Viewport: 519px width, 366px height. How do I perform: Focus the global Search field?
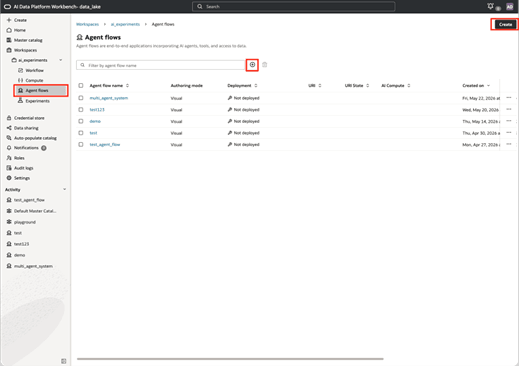pos(294,7)
